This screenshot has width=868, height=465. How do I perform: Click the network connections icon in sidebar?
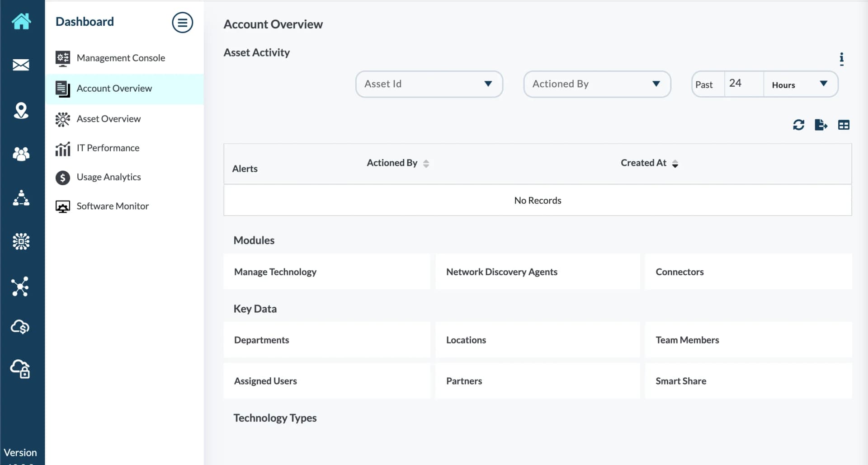[x=20, y=287]
